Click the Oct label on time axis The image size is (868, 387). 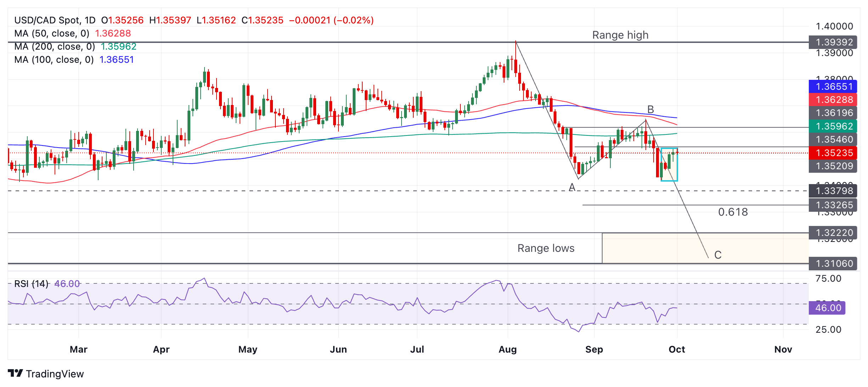click(x=676, y=349)
